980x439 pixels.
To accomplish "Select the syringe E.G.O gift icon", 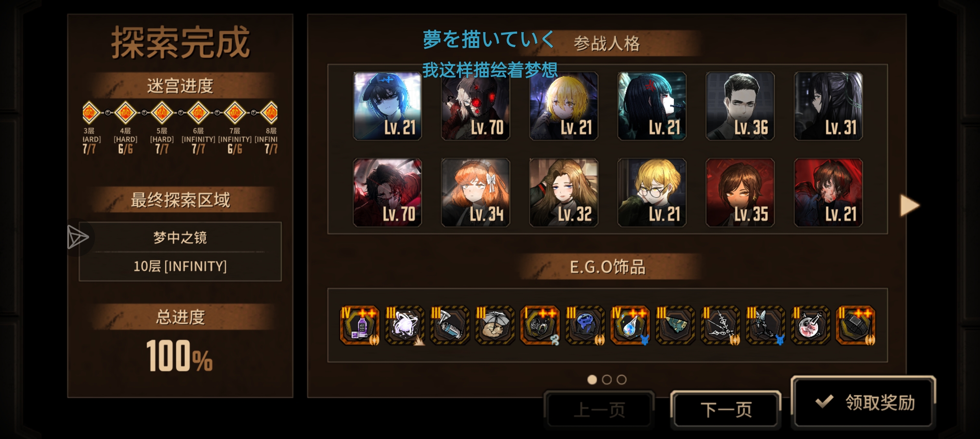I will tap(450, 325).
